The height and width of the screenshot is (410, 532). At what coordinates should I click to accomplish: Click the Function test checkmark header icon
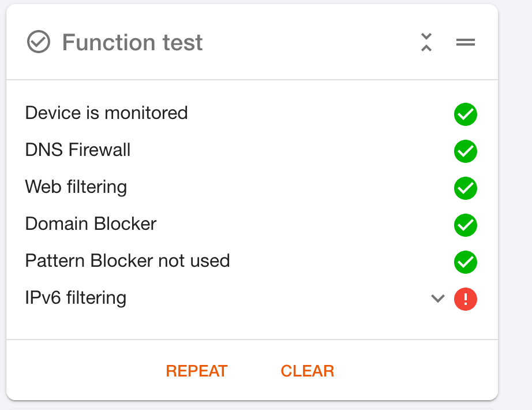point(39,42)
